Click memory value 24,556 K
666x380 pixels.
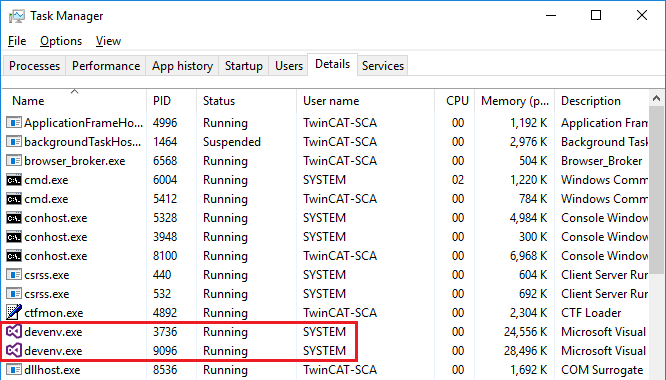[x=526, y=332]
